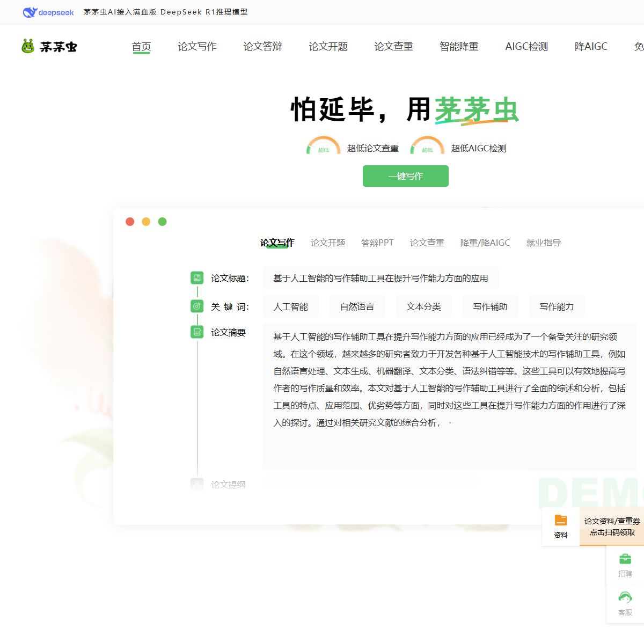Go to 首页 in the navigation bar
This screenshot has height=644, width=644.
[142, 47]
